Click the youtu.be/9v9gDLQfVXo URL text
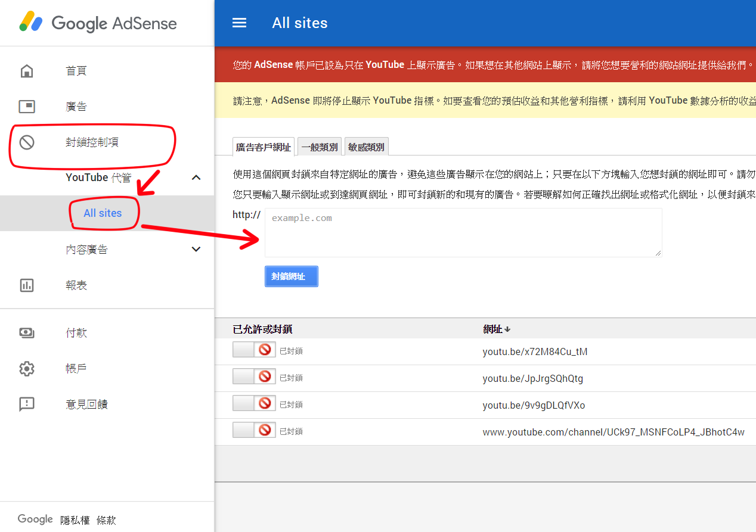The image size is (756, 532). tap(534, 405)
